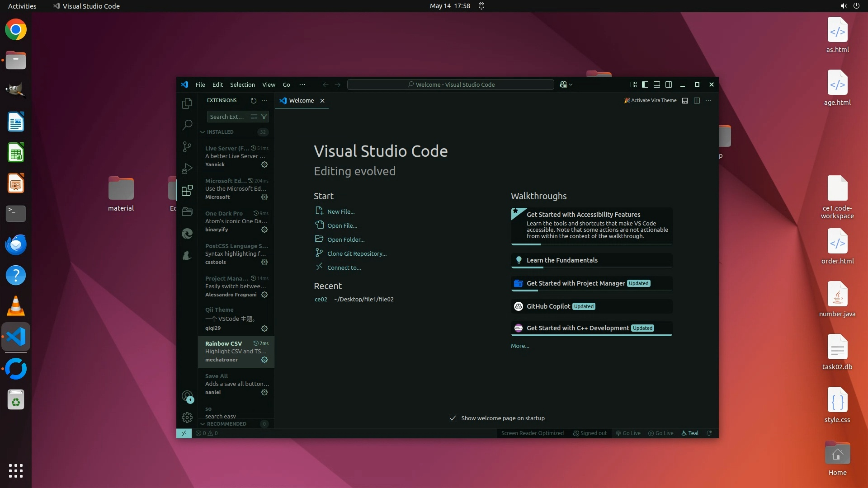Click the Teal color theme status item
This screenshot has width=868, height=488.
tap(690, 433)
